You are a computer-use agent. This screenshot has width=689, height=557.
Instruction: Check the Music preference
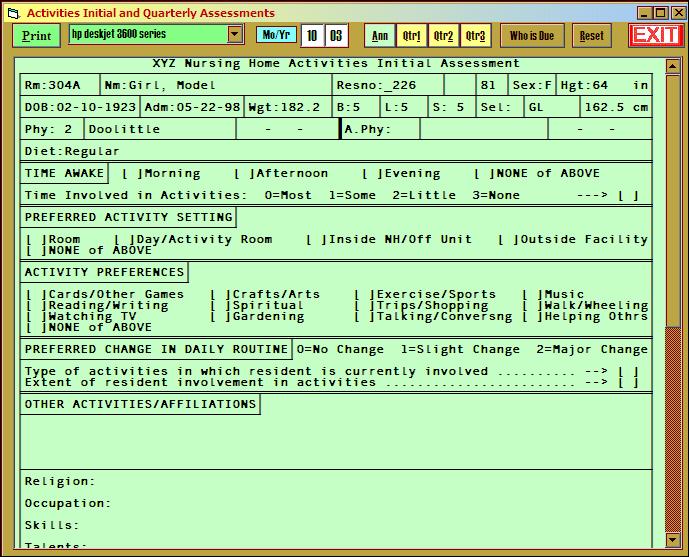pyautogui.click(x=533, y=294)
